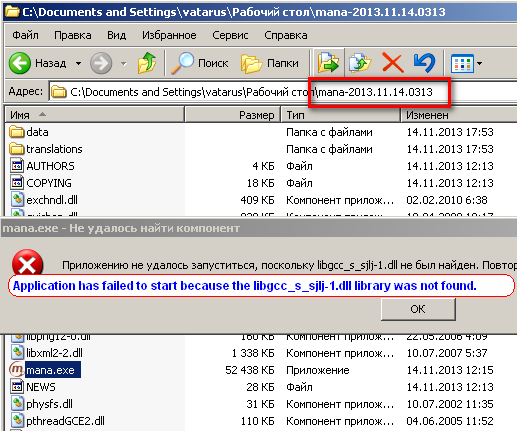
Task: Open the Back history dropdown arrow
Action: pos(78,63)
